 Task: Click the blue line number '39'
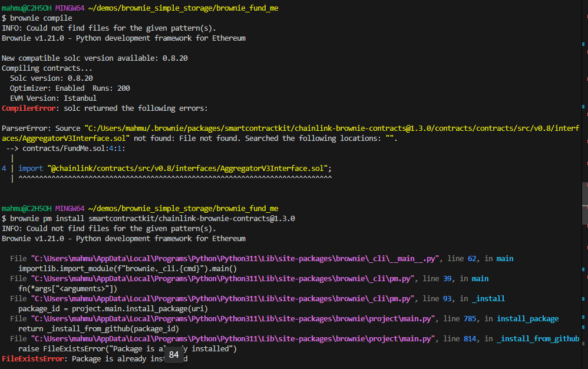point(447,279)
